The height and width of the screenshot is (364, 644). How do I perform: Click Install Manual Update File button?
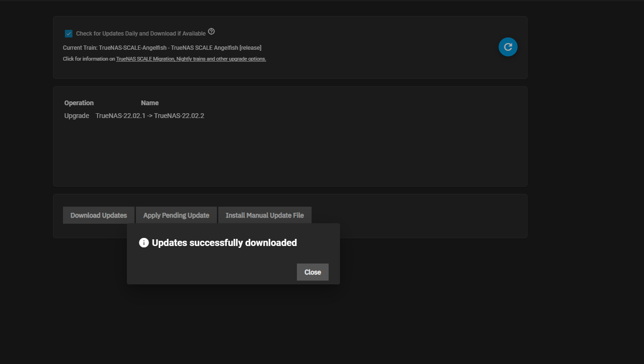click(265, 215)
